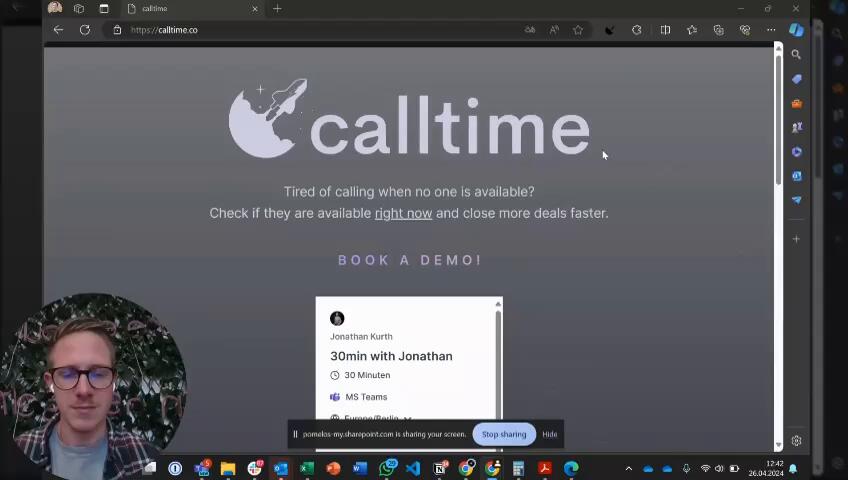This screenshot has width=848, height=480.
Task: Show hidden system tray icons chevron
Action: [628, 469]
